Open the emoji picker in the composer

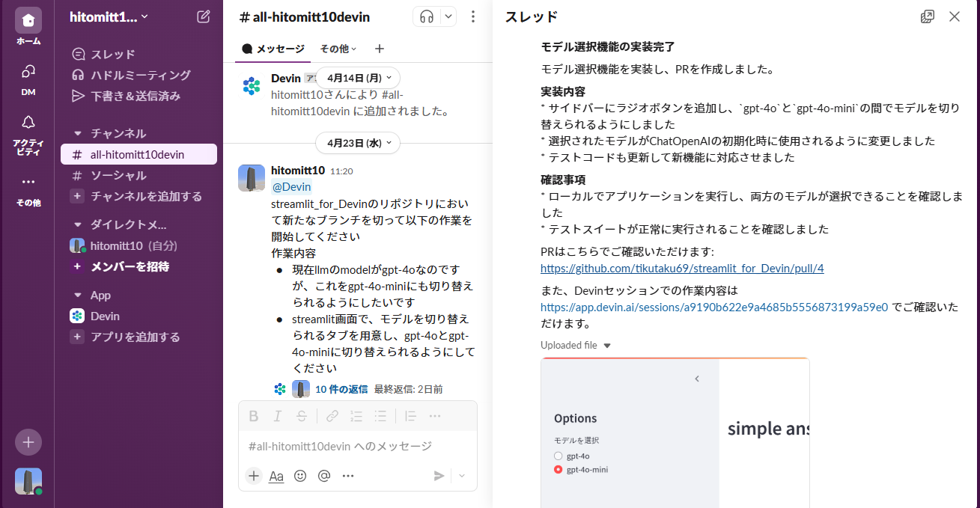[299, 476]
